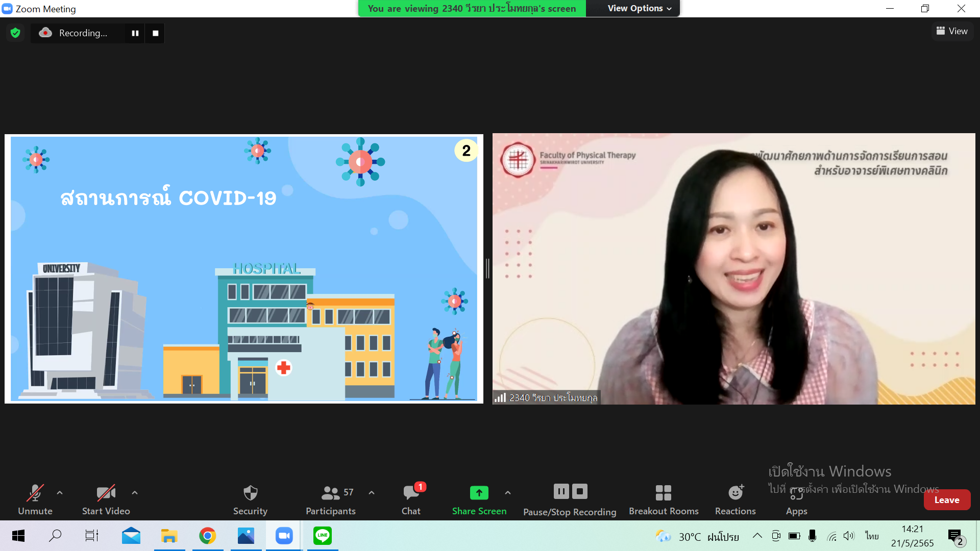Image resolution: width=980 pixels, height=551 pixels.
Task: Open the Chat panel
Action: 411,499
